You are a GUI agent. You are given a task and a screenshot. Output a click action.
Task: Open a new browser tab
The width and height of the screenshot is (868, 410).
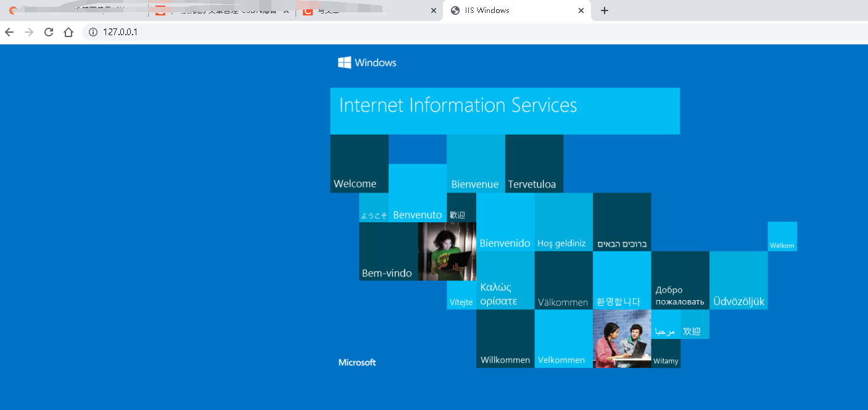(x=605, y=10)
